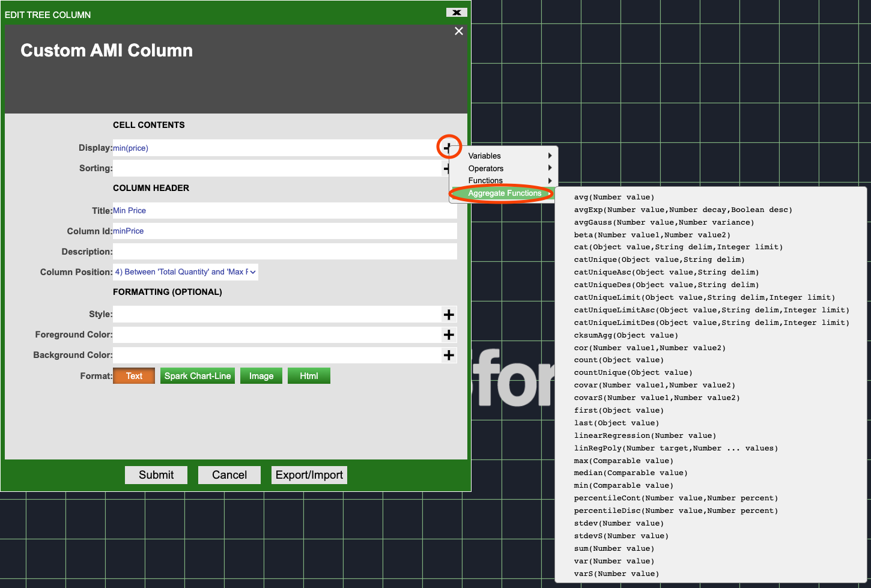Screen dimensions: 871x588
Task: Choose the median(Comparable value) function
Action: click(x=631, y=473)
